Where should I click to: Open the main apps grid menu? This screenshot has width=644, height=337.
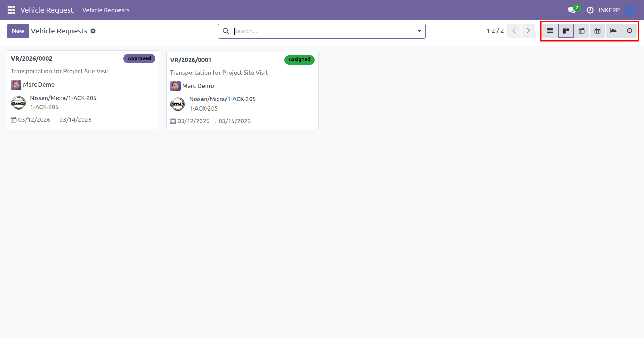[x=11, y=10]
